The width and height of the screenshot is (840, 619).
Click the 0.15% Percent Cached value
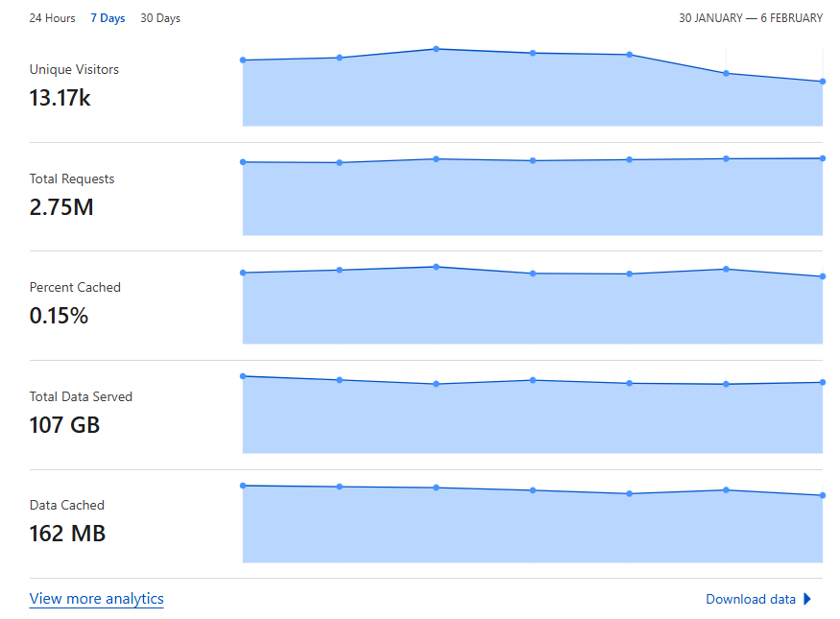(59, 316)
